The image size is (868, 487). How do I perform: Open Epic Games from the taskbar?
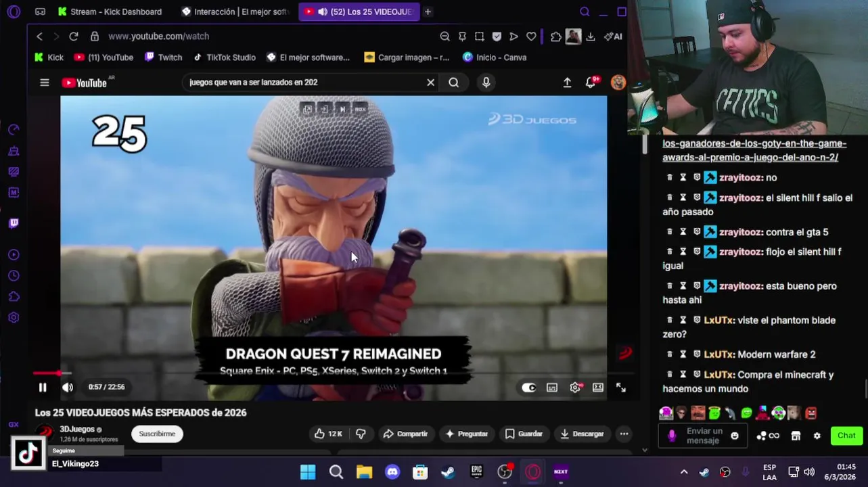coord(476,472)
